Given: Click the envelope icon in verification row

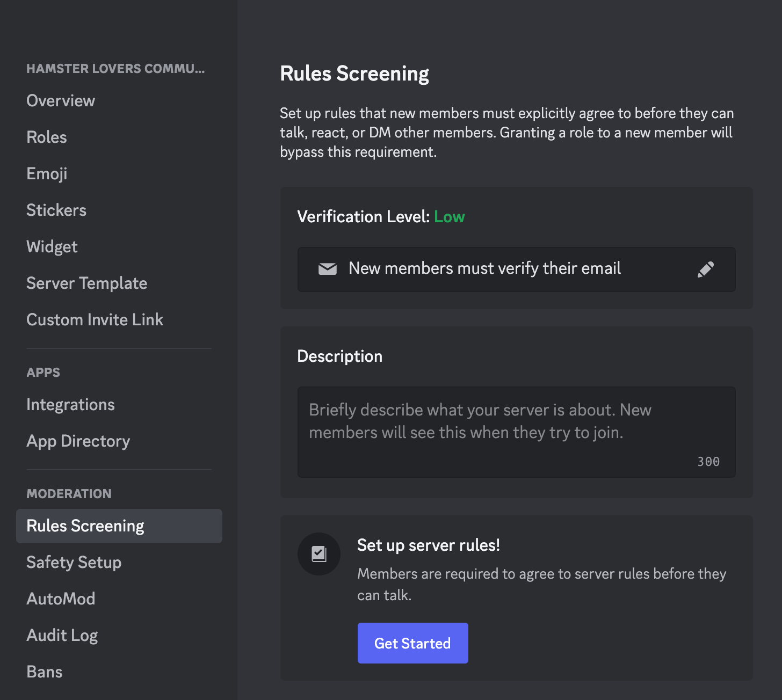Looking at the screenshot, I should (x=328, y=269).
